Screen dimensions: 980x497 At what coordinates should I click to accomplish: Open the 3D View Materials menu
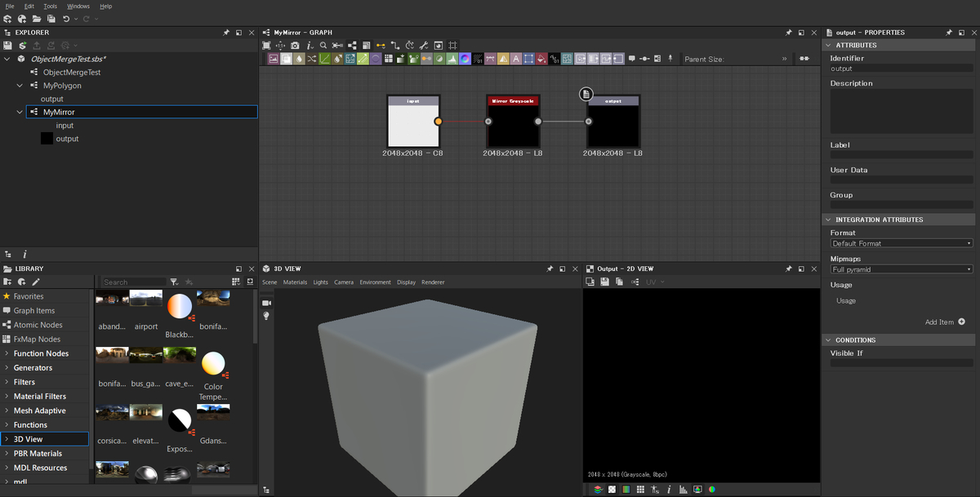click(295, 282)
